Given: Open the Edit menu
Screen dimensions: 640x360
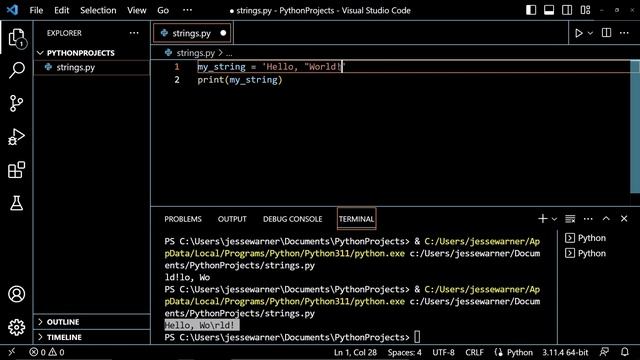Looking at the screenshot, I should click(62, 10).
